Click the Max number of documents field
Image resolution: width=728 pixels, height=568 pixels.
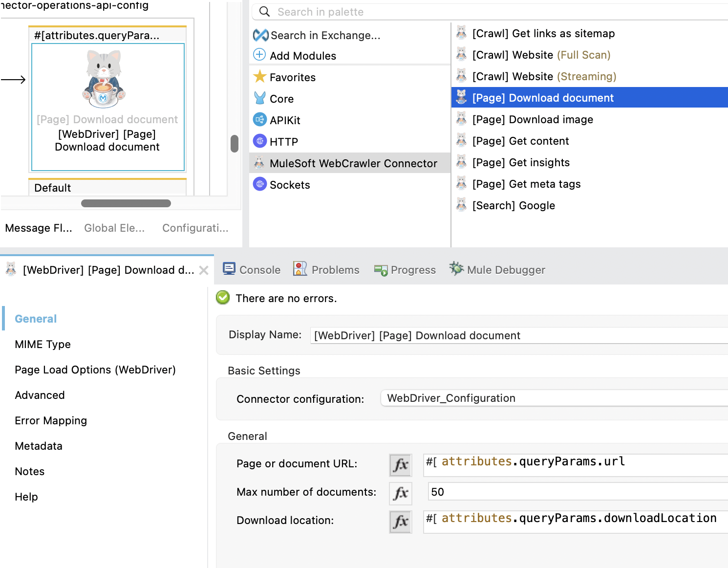coord(578,492)
